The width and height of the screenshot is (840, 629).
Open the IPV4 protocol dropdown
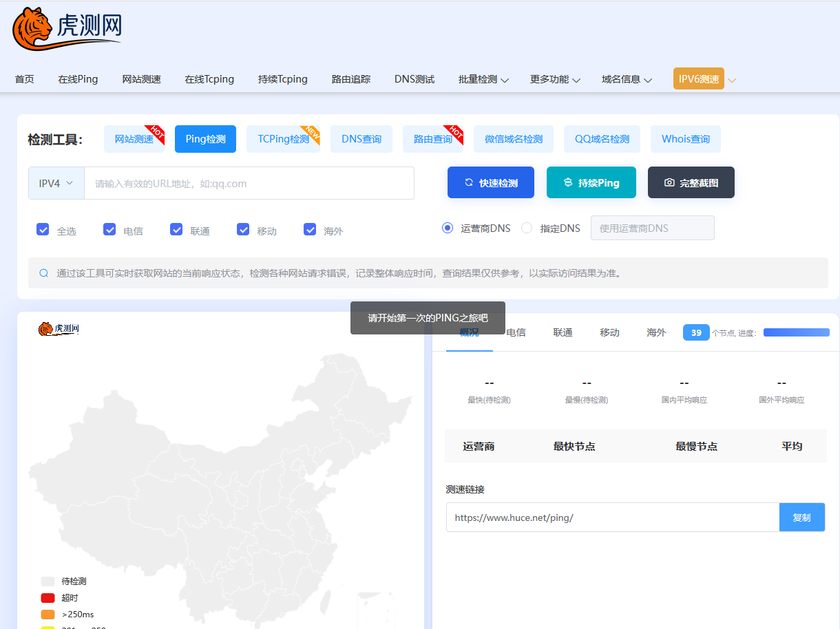click(55, 183)
